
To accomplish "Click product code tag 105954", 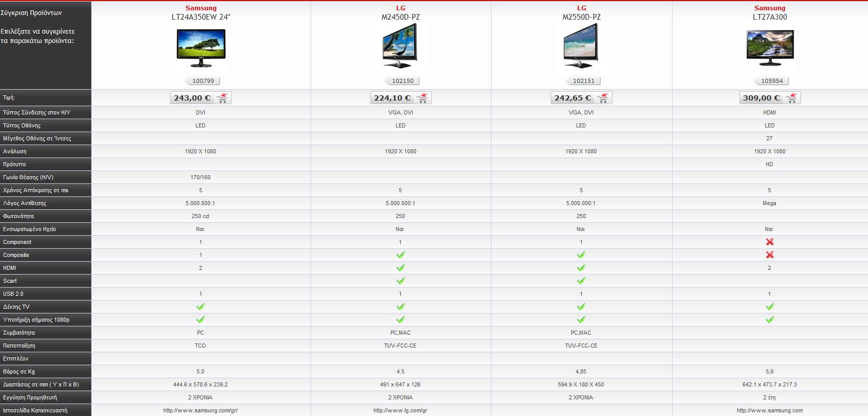I will 772,81.
